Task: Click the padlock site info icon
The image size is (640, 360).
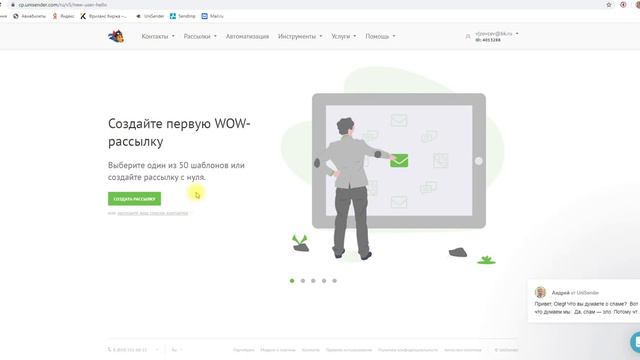Action: pyautogui.click(x=13, y=5)
